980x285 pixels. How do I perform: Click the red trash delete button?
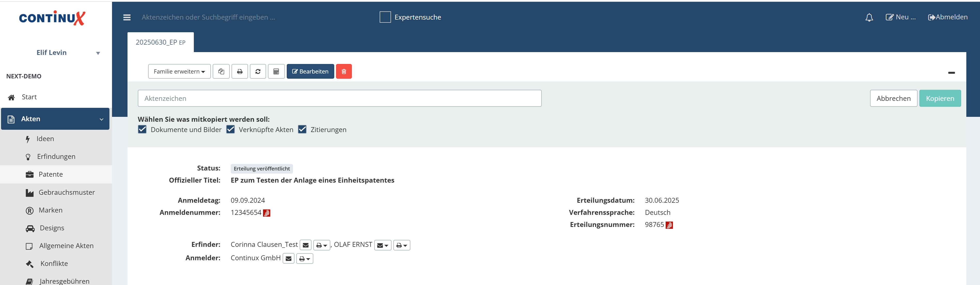(x=344, y=71)
